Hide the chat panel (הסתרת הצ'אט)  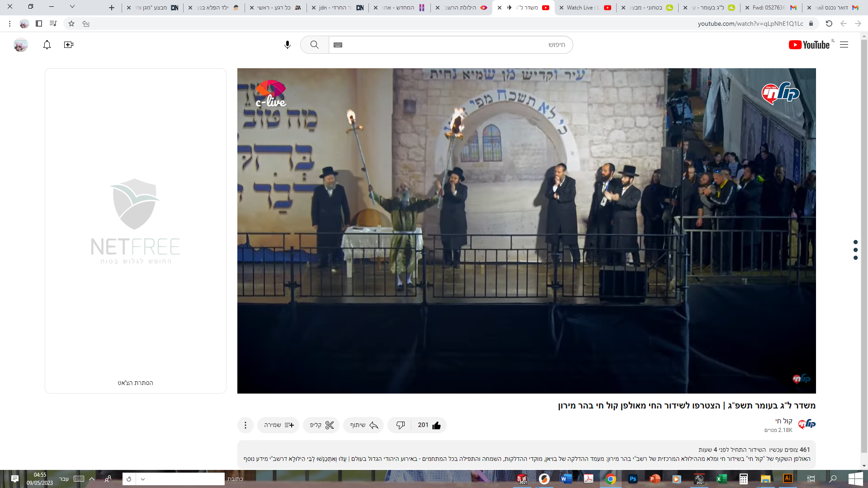[135, 383]
